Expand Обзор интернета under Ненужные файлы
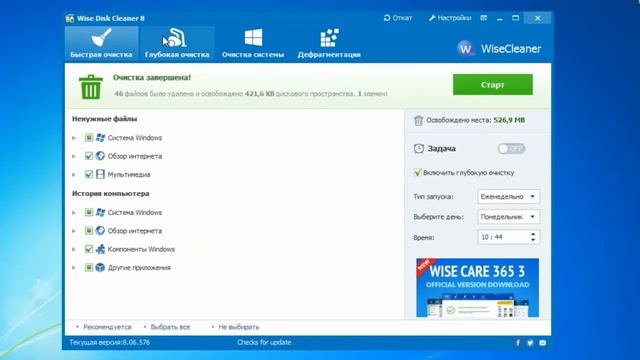 [74, 156]
